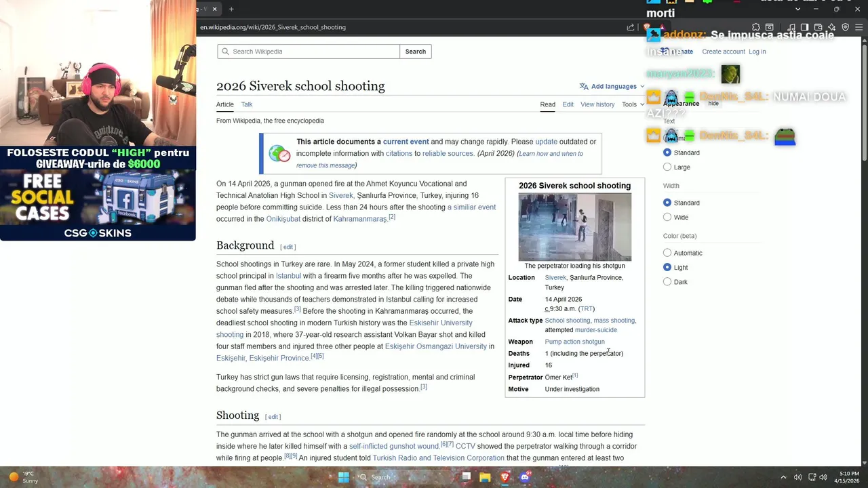Open the Leo AI sparkle icon

832,27
